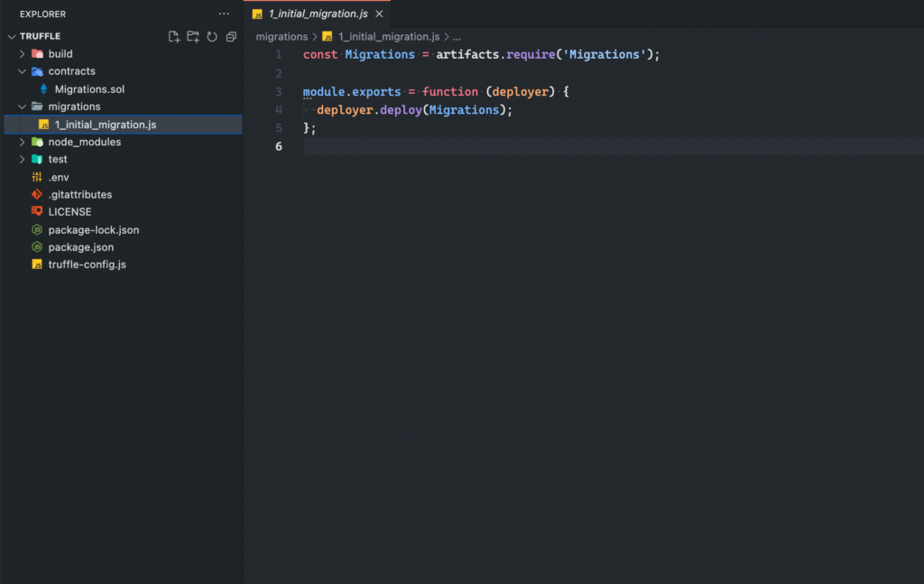
Task: Click the truffle-config.js JS file icon
Action: pos(37,264)
